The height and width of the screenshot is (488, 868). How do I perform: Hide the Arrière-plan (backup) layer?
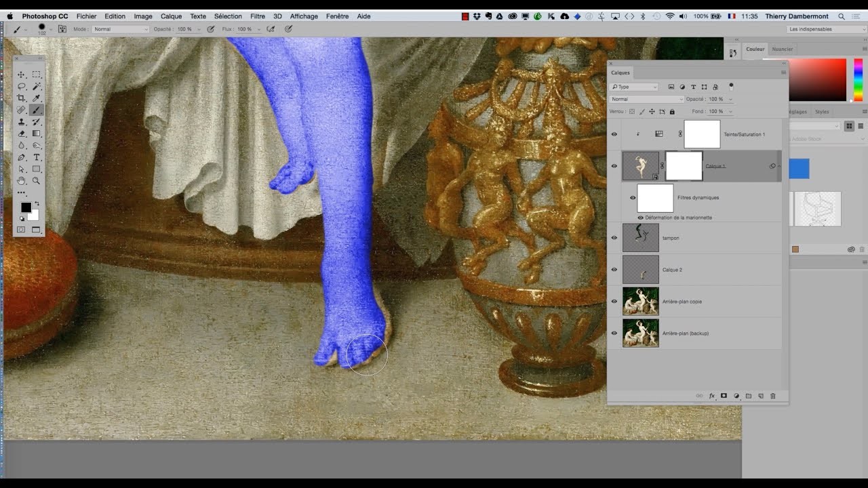tap(614, 333)
